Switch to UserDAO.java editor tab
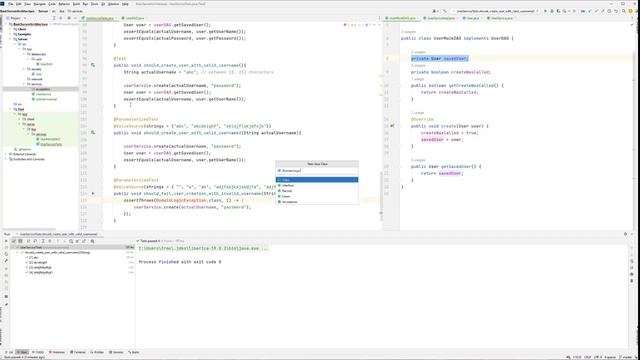The width and height of the screenshot is (640, 360). (x=134, y=18)
